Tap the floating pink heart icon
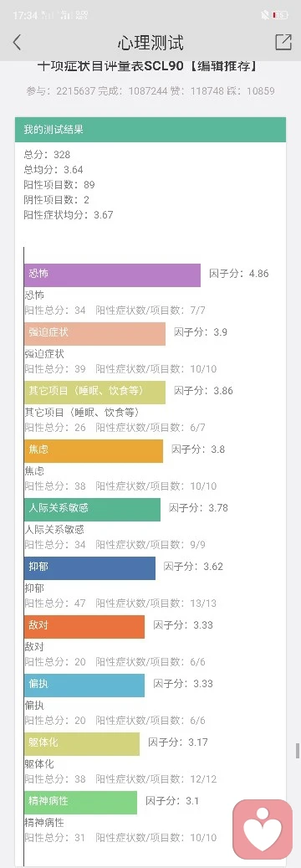 pos(263,829)
